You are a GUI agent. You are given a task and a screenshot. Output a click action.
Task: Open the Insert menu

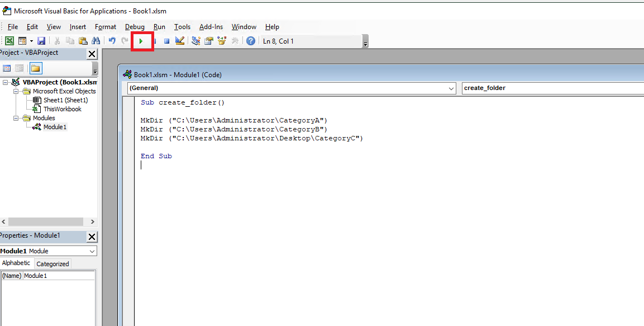tap(78, 27)
